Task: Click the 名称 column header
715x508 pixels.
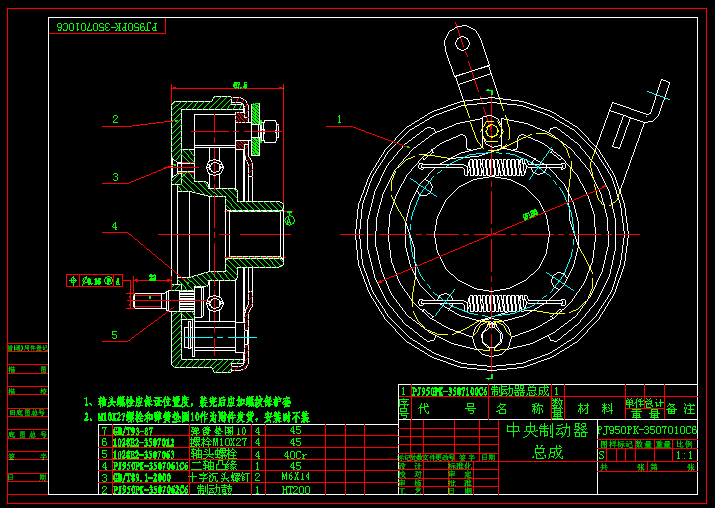Action: click(519, 409)
